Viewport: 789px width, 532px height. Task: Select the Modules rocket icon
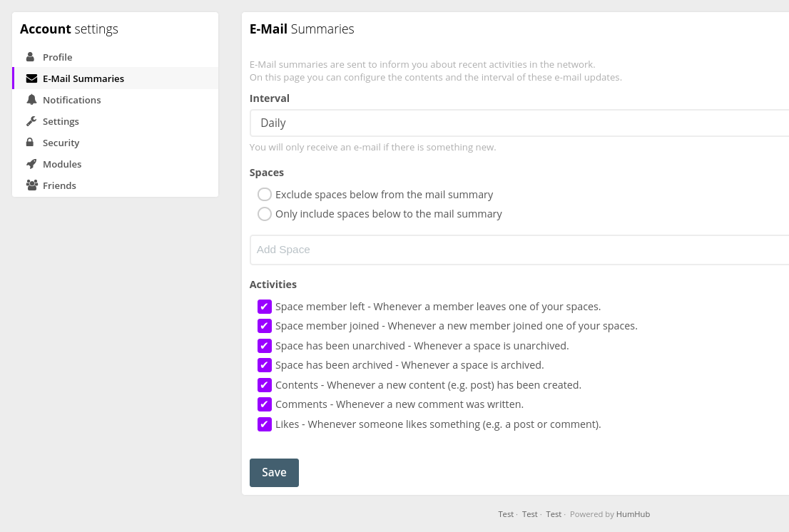pyautogui.click(x=31, y=163)
